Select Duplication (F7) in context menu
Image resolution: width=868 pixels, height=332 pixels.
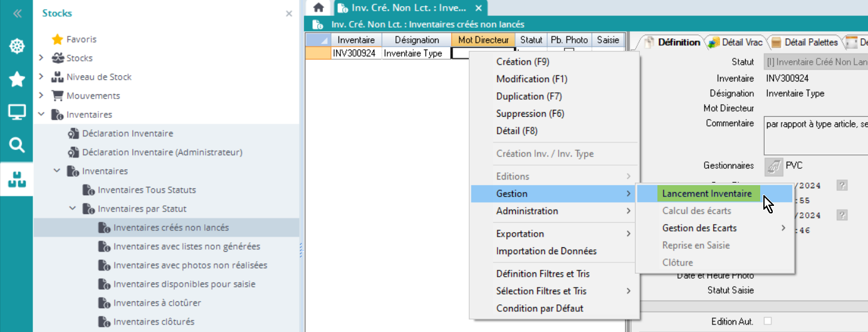(528, 97)
